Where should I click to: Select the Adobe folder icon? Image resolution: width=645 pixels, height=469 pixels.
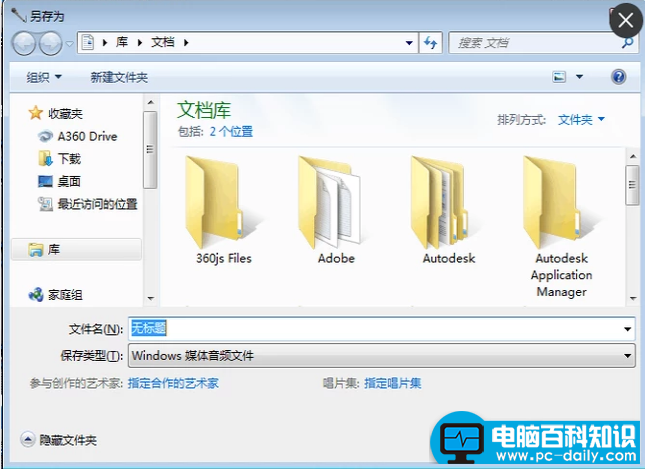tap(332, 203)
